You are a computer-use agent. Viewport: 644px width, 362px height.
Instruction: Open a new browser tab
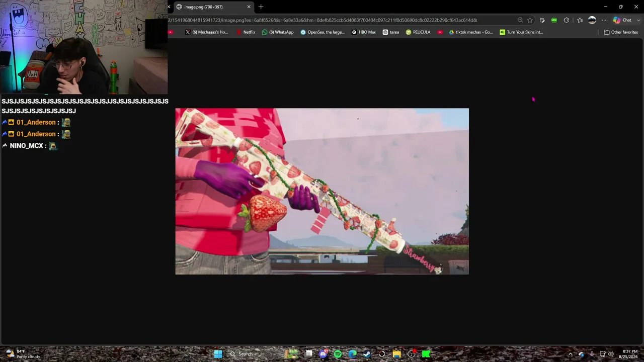(261, 7)
